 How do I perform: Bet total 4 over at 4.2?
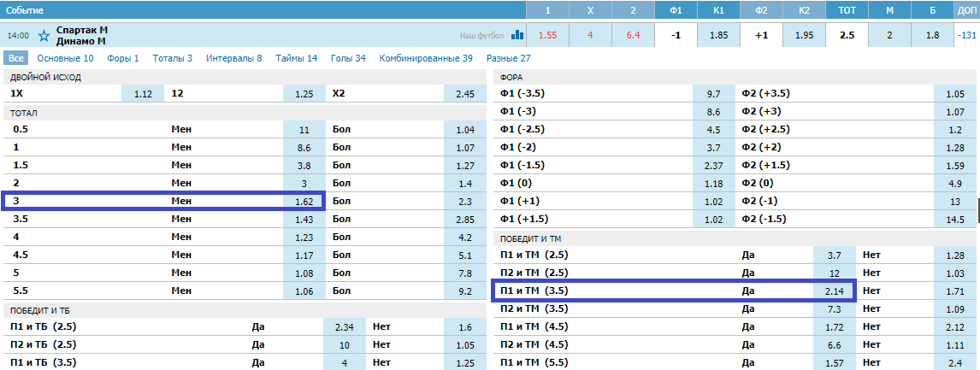pos(465,237)
